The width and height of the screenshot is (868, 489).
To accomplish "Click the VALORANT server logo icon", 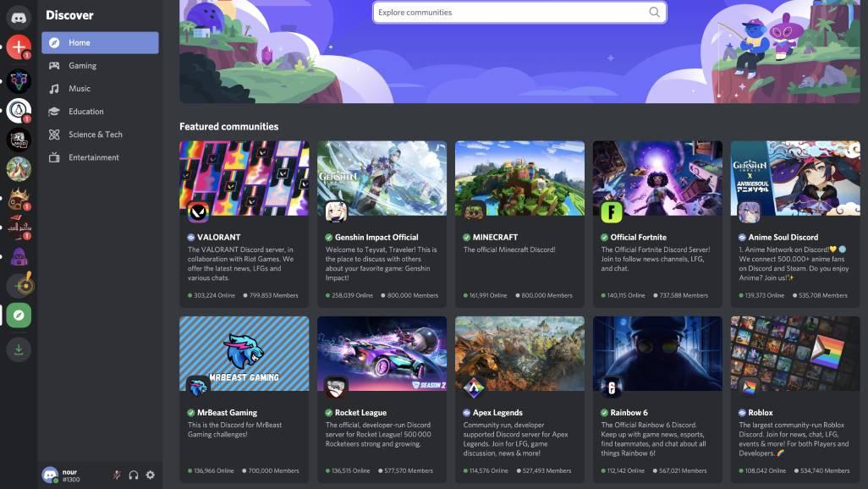I will coord(198,212).
